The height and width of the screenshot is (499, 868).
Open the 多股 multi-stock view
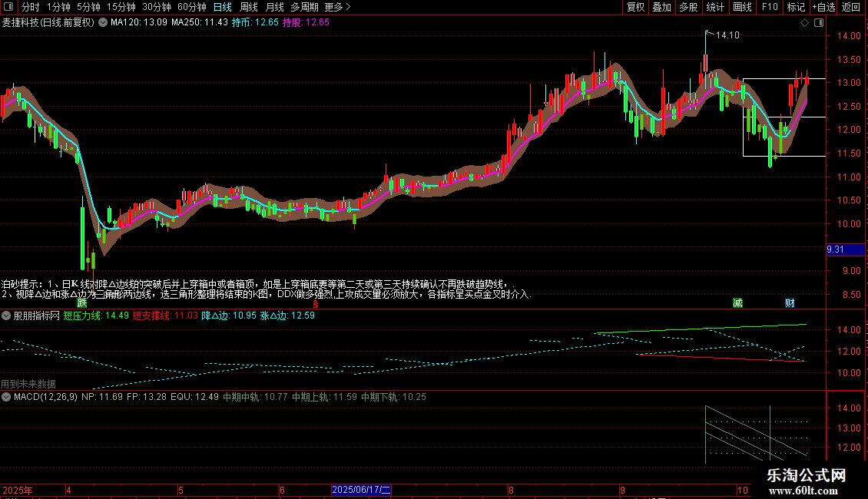pyautogui.click(x=688, y=7)
